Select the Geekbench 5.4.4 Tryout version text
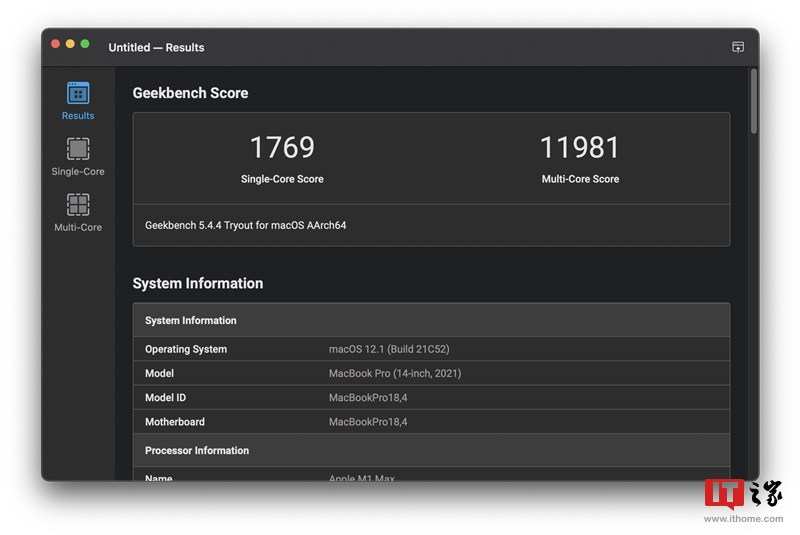 tap(246, 226)
